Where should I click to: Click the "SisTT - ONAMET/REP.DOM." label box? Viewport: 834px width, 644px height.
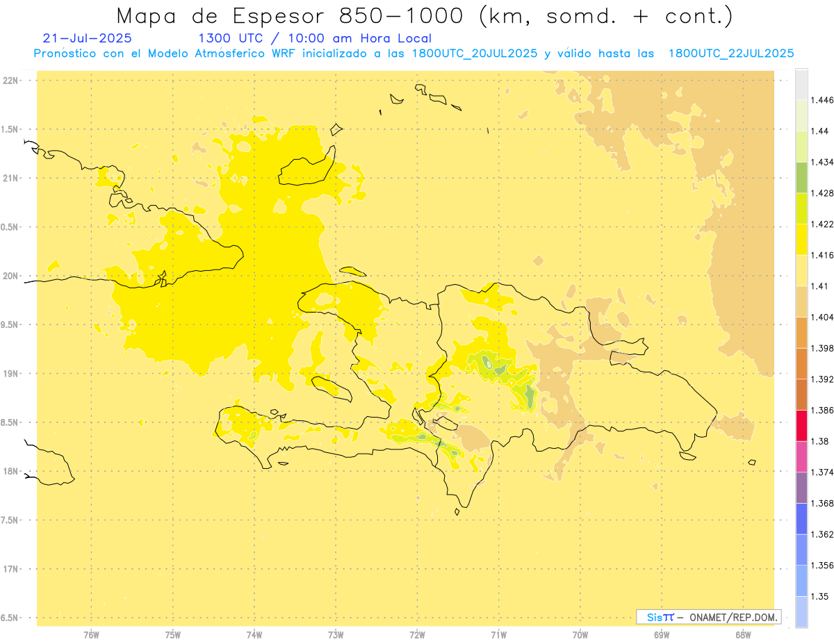[x=708, y=617]
